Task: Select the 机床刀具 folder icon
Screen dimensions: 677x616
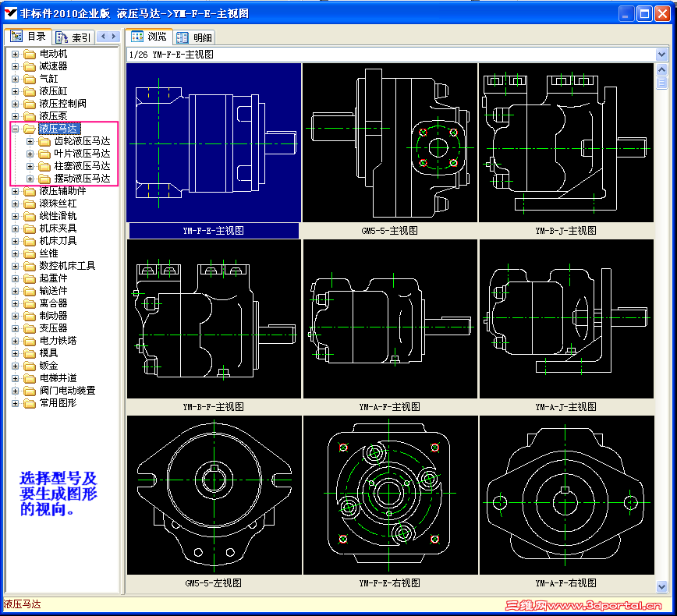Action: click(30, 241)
